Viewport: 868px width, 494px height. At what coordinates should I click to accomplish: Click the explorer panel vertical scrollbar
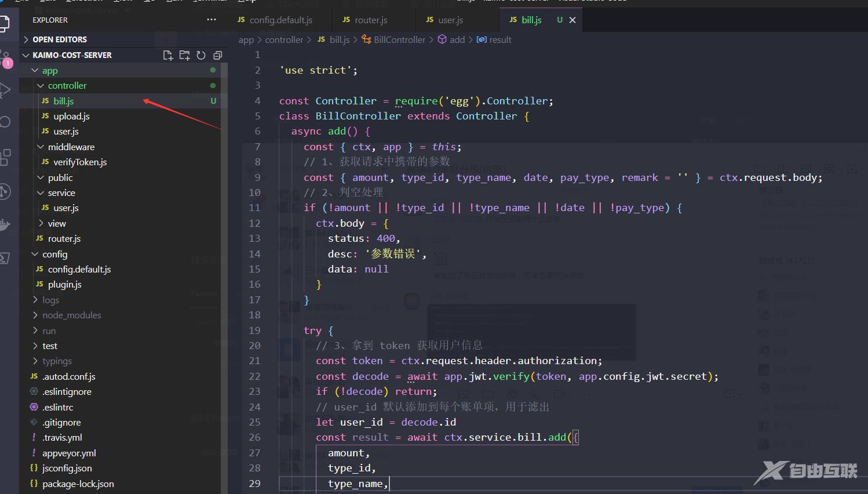click(224, 278)
